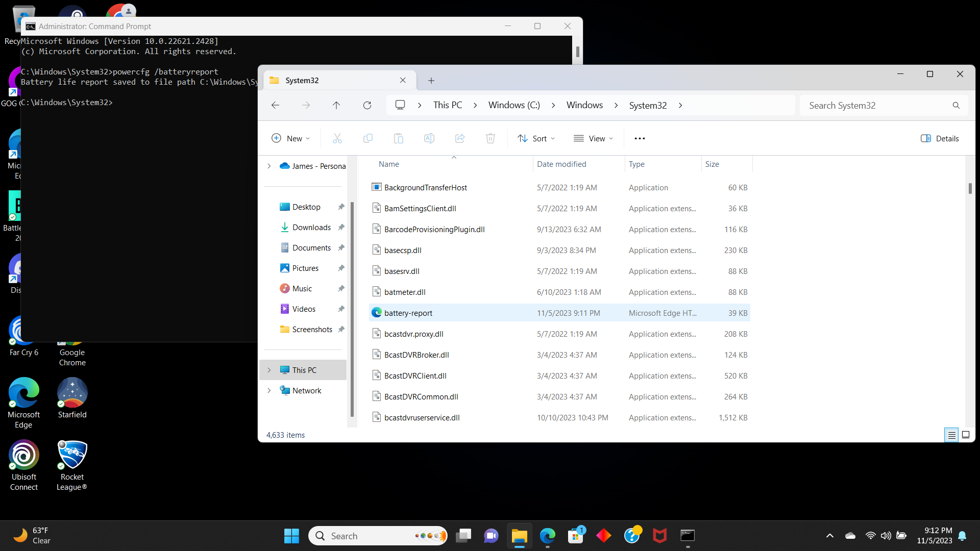Toggle extra options via three-dot menu
The width and height of the screenshot is (980, 551).
639,139
